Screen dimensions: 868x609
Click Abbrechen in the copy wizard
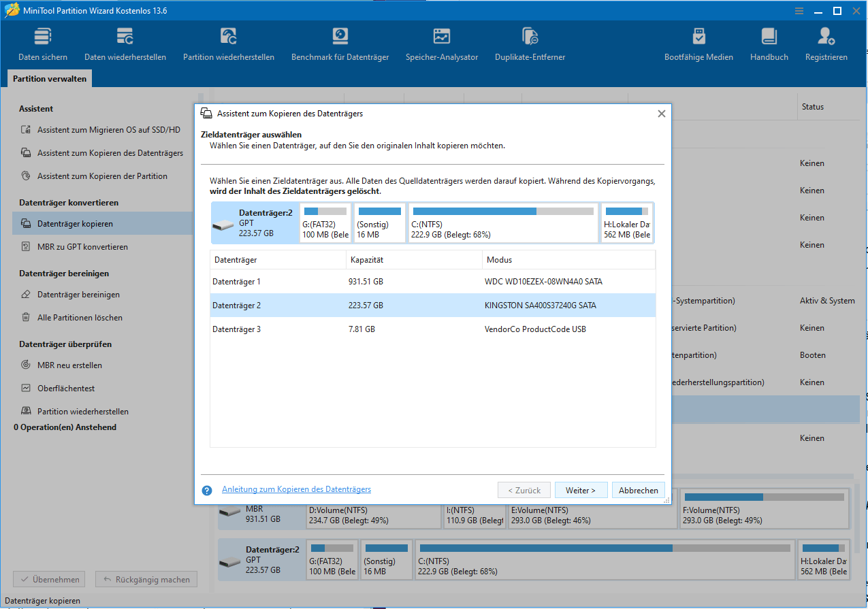tap(639, 490)
